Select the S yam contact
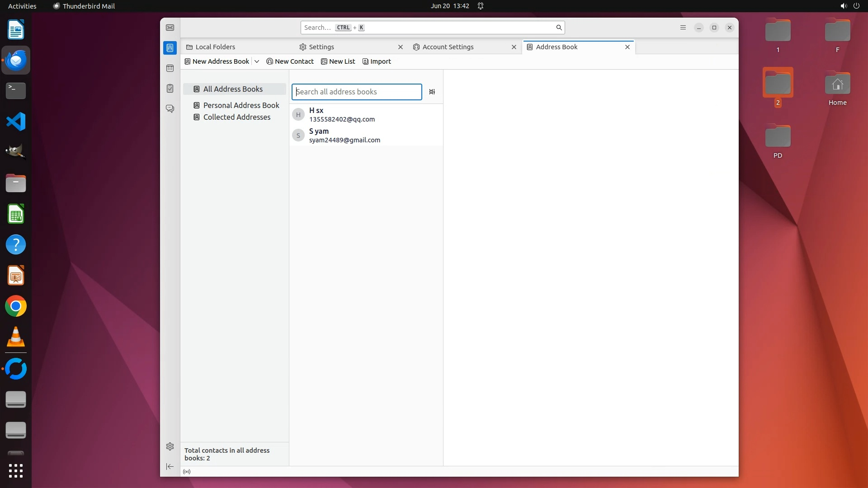 [x=344, y=136]
